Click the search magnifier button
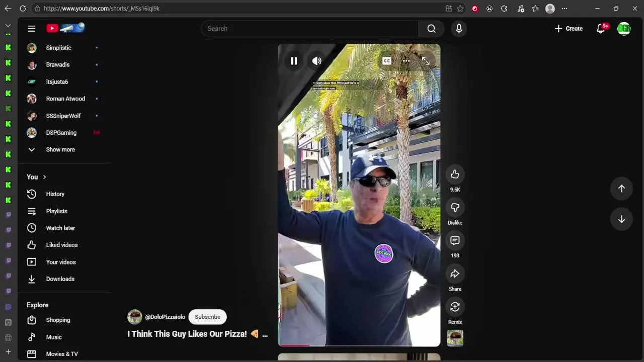The image size is (644, 362). [431, 29]
